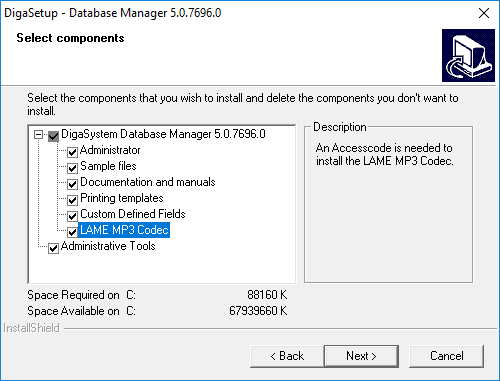Toggle the LAME MP3 Codec checkbox

(72, 232)
